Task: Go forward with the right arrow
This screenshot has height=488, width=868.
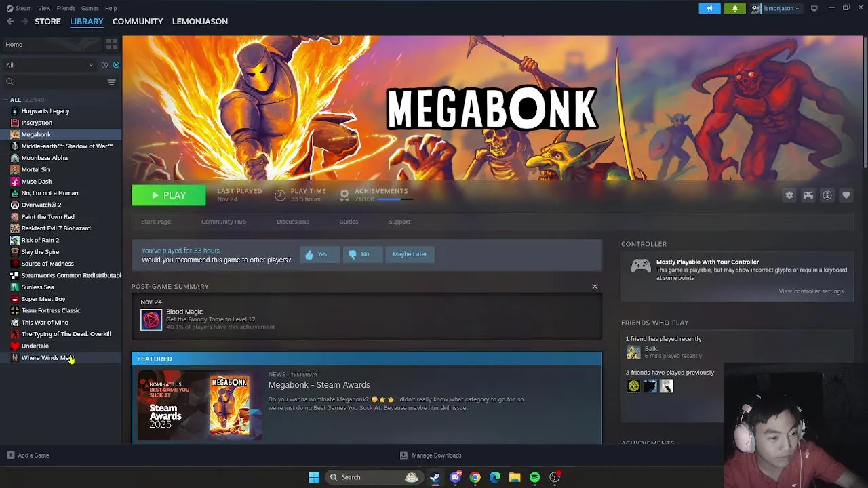Action: (x=24, y=22)
